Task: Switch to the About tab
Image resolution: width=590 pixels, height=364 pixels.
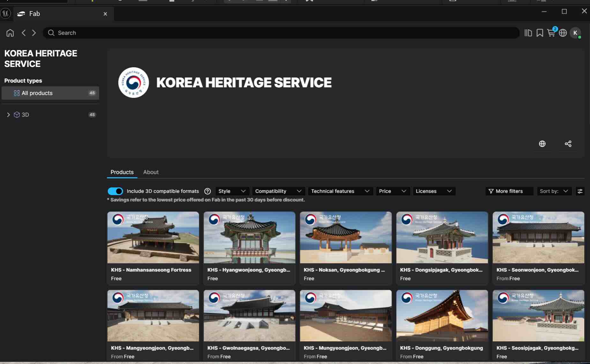Action: 151,172
